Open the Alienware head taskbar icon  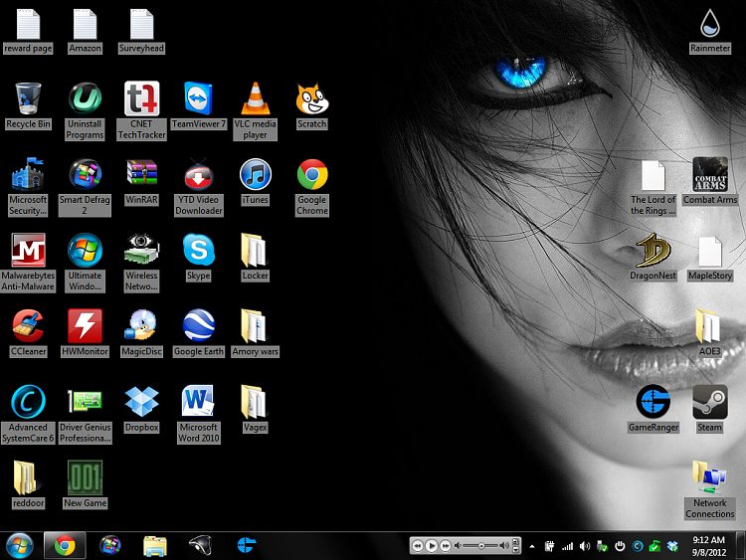point(200,545)
